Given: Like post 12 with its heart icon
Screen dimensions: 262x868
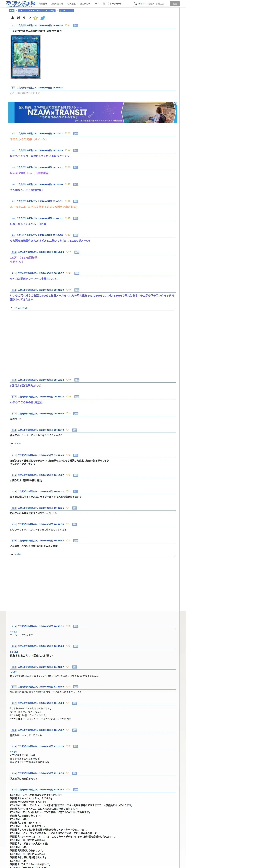Looking at the screenshot, I should [67, 290].
